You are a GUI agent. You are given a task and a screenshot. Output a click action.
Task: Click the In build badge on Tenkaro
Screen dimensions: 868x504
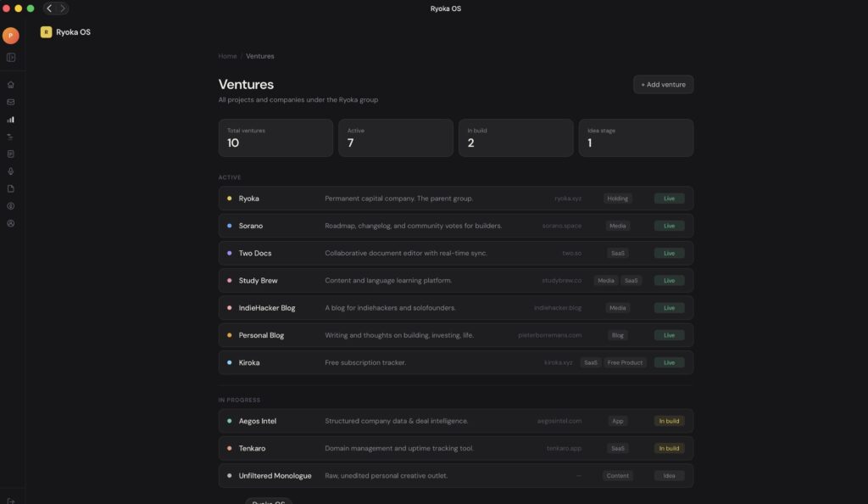pos(669,448)
